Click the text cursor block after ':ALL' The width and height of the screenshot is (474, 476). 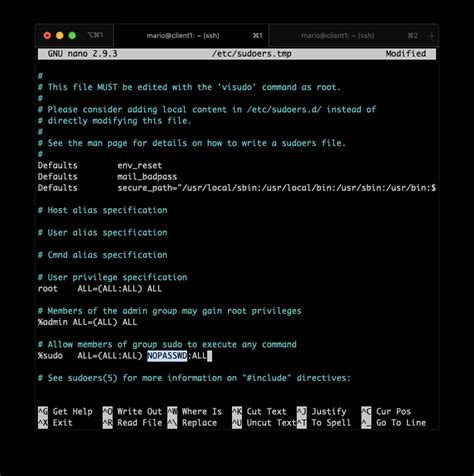pos(209,356)
